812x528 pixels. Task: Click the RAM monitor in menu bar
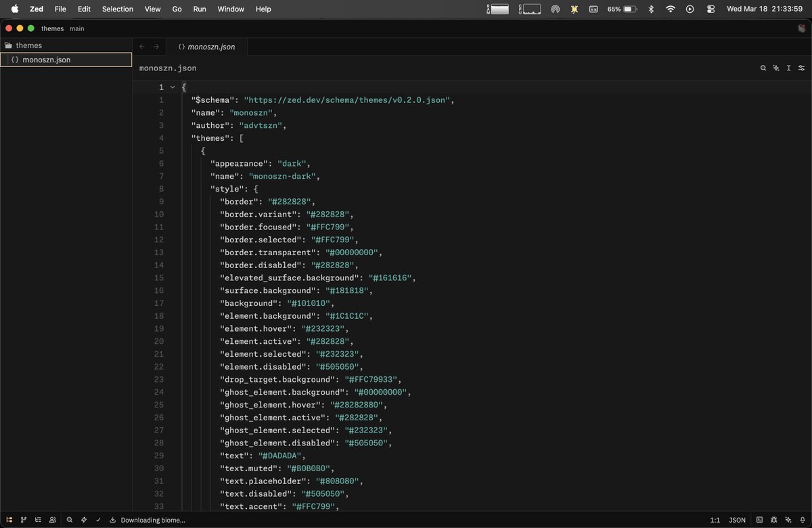point(499,9)
